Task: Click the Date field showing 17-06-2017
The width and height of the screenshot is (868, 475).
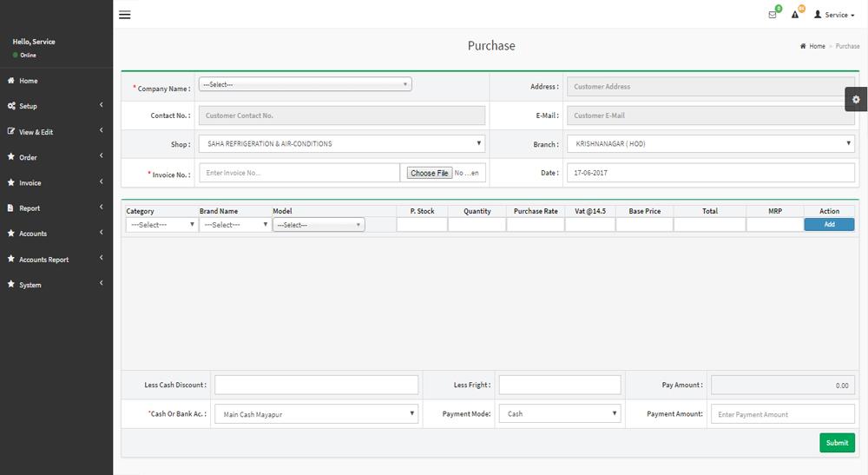Action: pos(711,173)
